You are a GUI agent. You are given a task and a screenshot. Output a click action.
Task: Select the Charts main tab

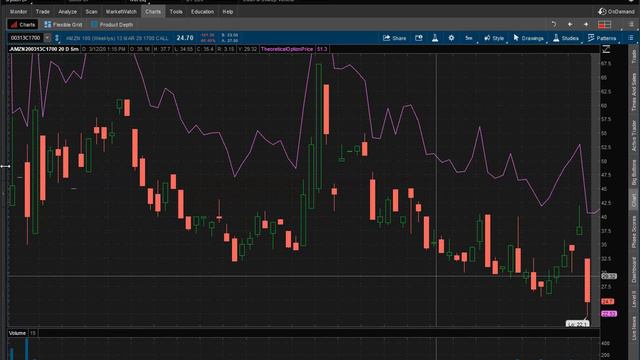pyautogui.click(x=153, y=12)
